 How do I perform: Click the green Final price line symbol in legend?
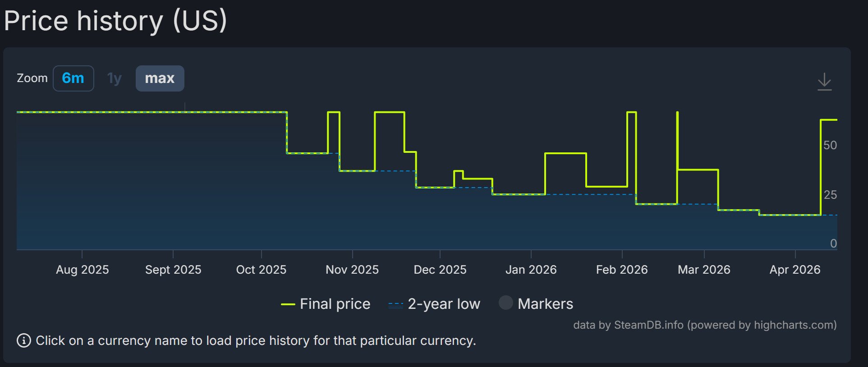coord(289,303)
